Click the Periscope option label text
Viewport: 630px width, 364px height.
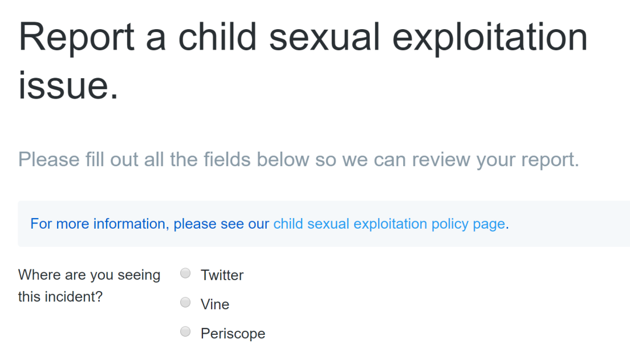point(233,333)
